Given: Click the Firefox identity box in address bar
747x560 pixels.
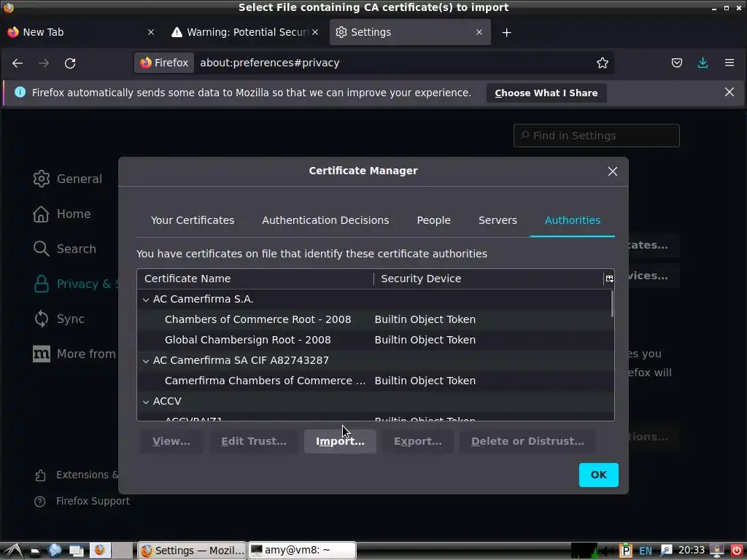Looking at the screenshot, I should point(164,63).
